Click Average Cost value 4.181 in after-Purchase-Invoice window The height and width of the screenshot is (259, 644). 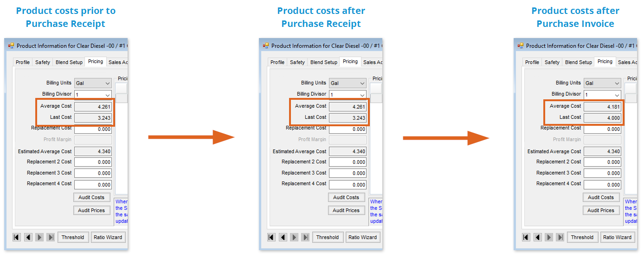click(602, 107)
